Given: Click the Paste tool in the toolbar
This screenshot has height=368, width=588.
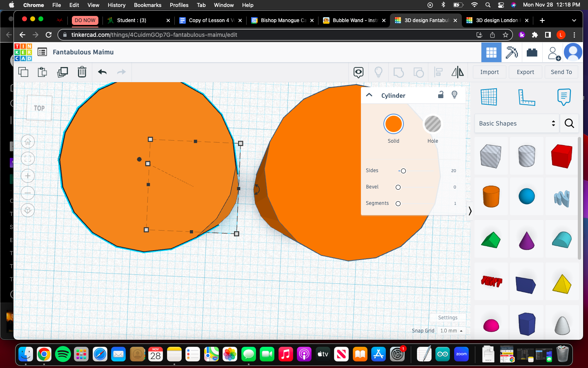Looking at the screenshot, I should point(42,72).
